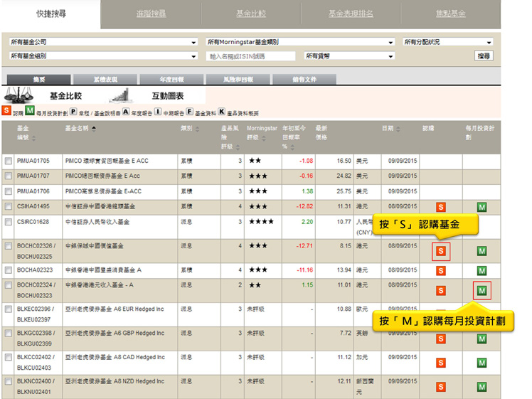Click fund name PIMCO總回報債券基金 E Acc
This screenshot has height=399, width=532.
(x=102, y=176)
